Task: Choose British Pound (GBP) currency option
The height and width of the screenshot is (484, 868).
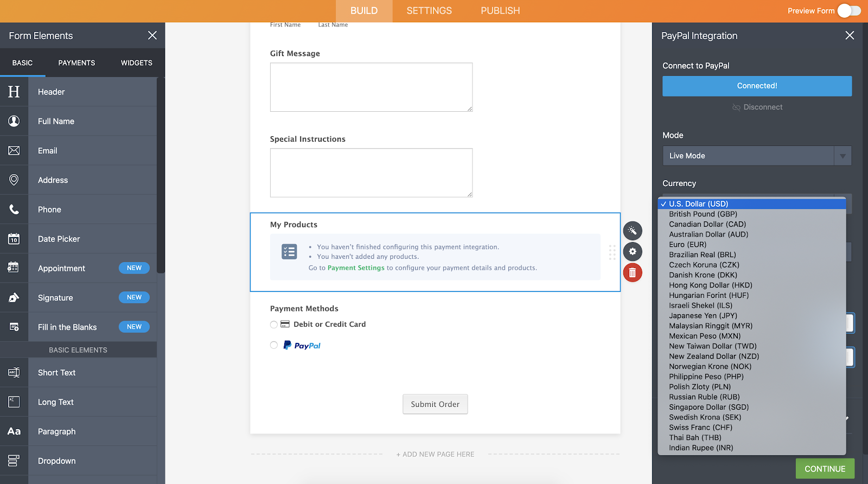Action: (x=752, y=214)
